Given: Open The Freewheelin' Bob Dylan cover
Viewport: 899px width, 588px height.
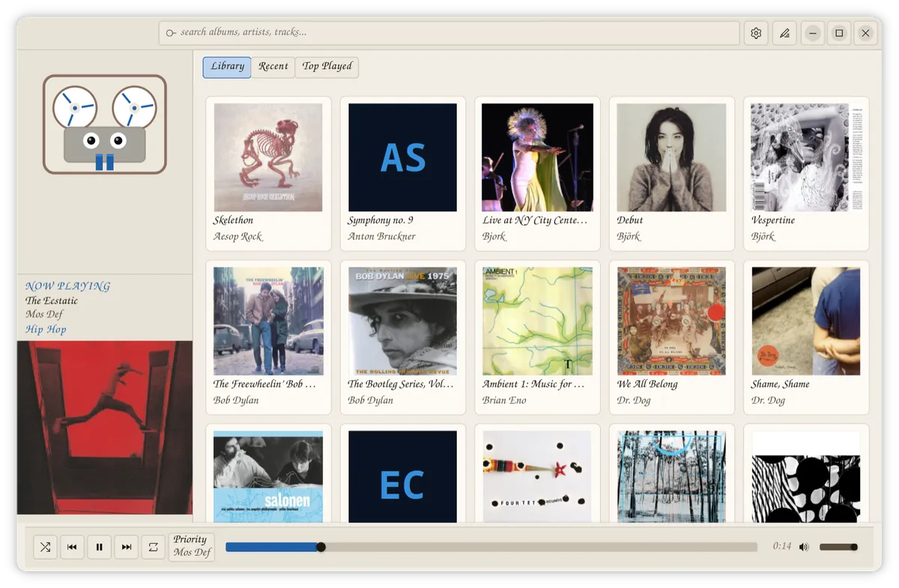Looking at the screenshot, I should 268,321.
